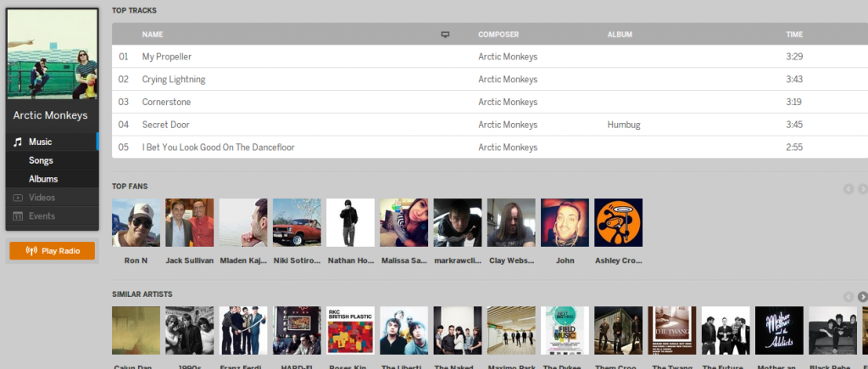Screen dimensions: 868x369
Task: Select the track Cornerstone
Action: pos(166,102)
